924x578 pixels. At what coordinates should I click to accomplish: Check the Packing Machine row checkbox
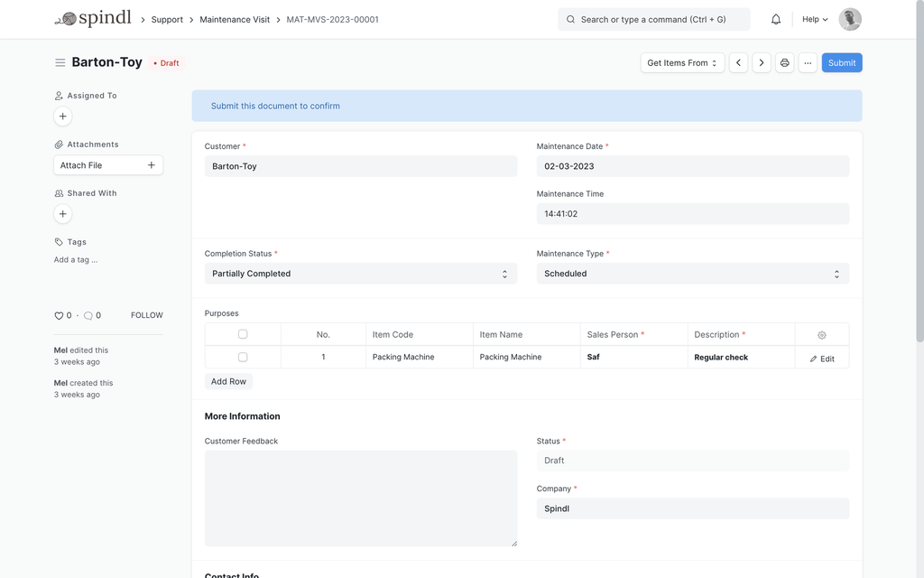click(243, 357)
